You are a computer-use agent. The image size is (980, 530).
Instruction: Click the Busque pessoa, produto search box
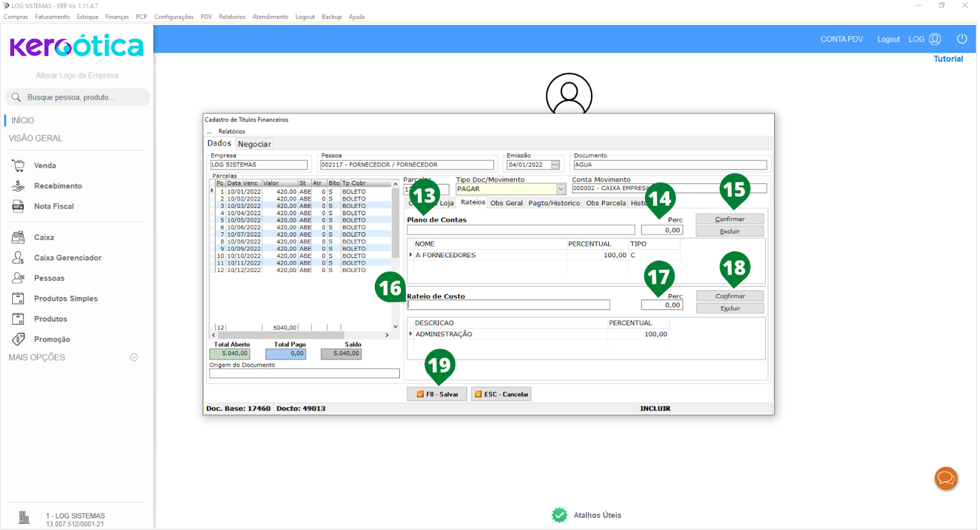(78, 97)
